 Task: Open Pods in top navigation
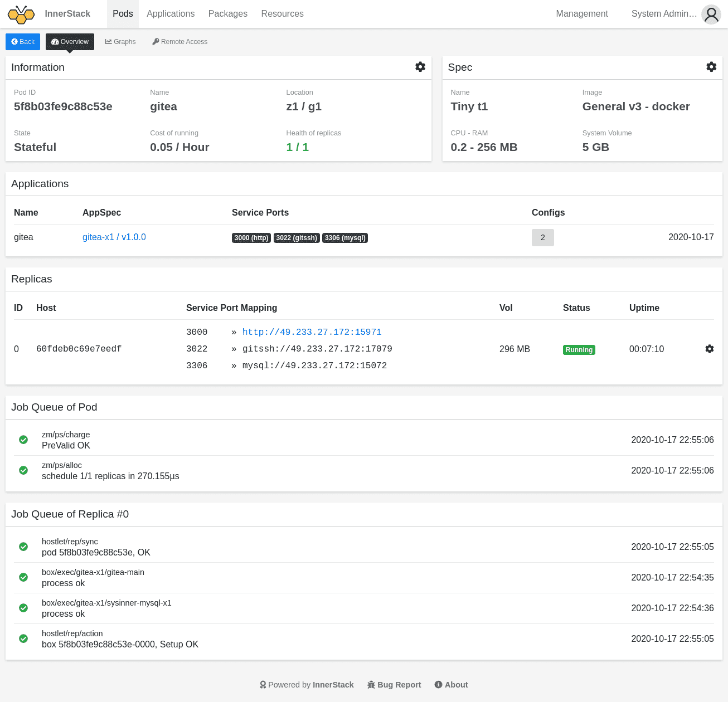[123, 14]
